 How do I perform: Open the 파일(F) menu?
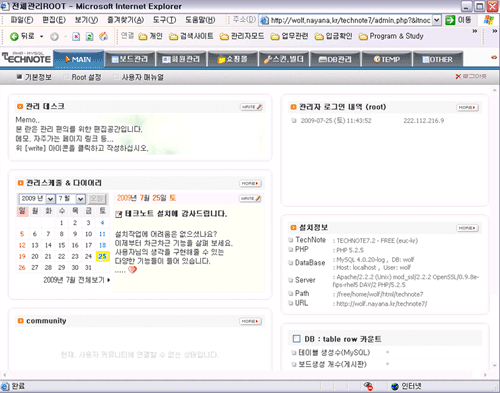[22, 20]
